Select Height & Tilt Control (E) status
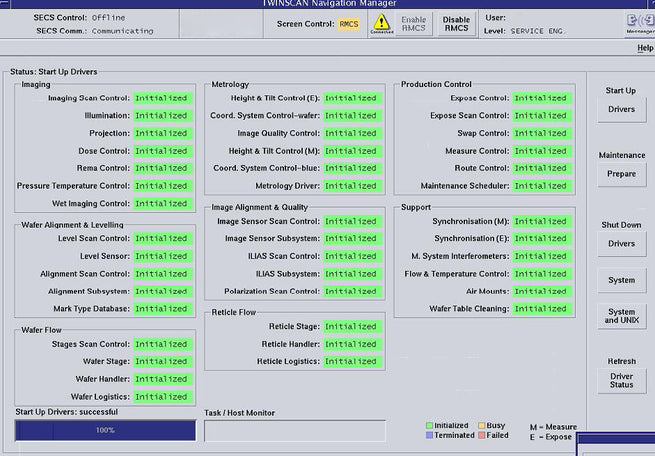Screen dimensions: 655x456 pos(352,98)
